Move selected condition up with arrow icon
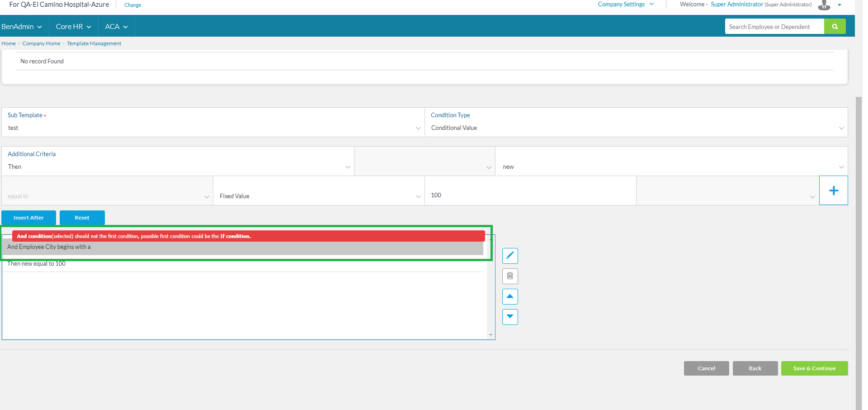 [x=509, y=296]
